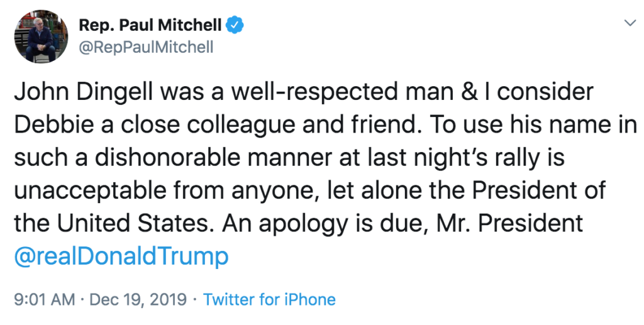Expand the tweet options chevron
This screenshot has width=644, height=325.
tap(630, 23)
